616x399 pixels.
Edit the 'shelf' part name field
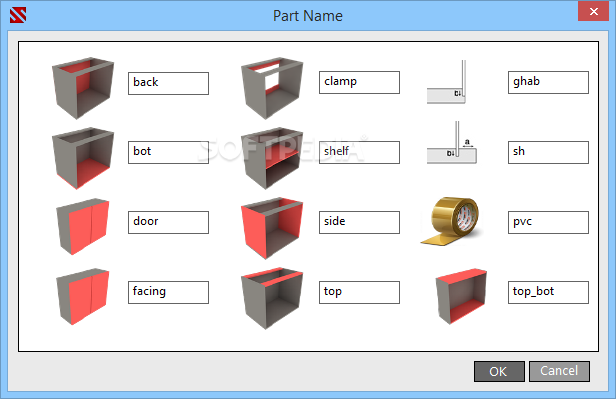[x=359, y=152]
